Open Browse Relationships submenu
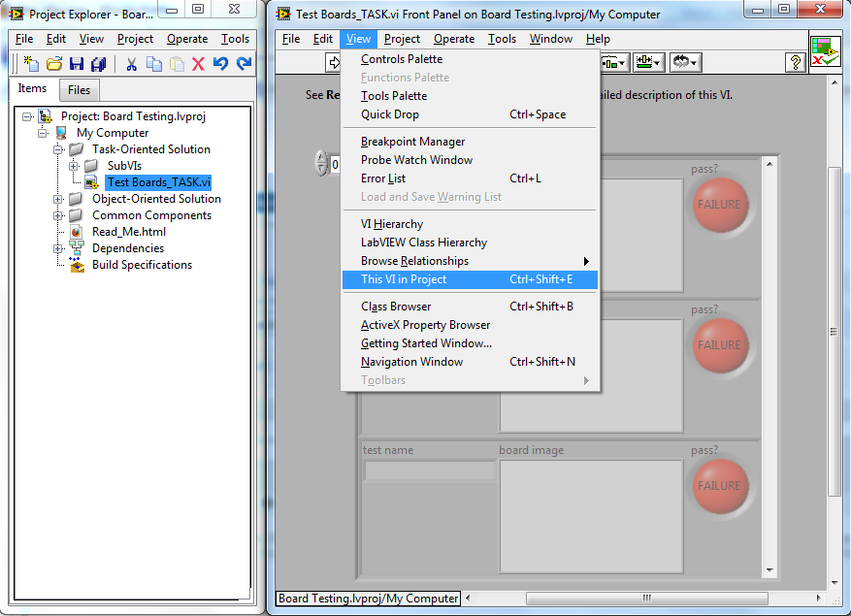Viewport: 851px width, 616px height. (470, 261)
